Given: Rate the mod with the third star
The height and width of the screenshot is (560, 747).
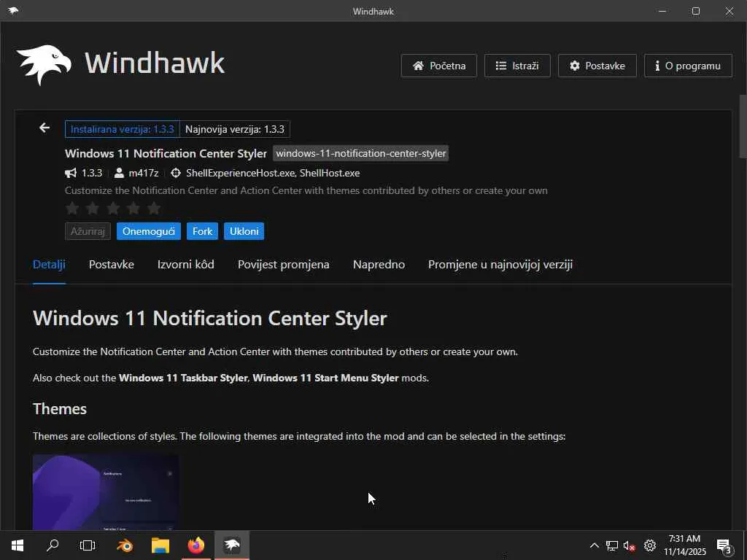Looking at the screenshot, I should tap(113, 208).
